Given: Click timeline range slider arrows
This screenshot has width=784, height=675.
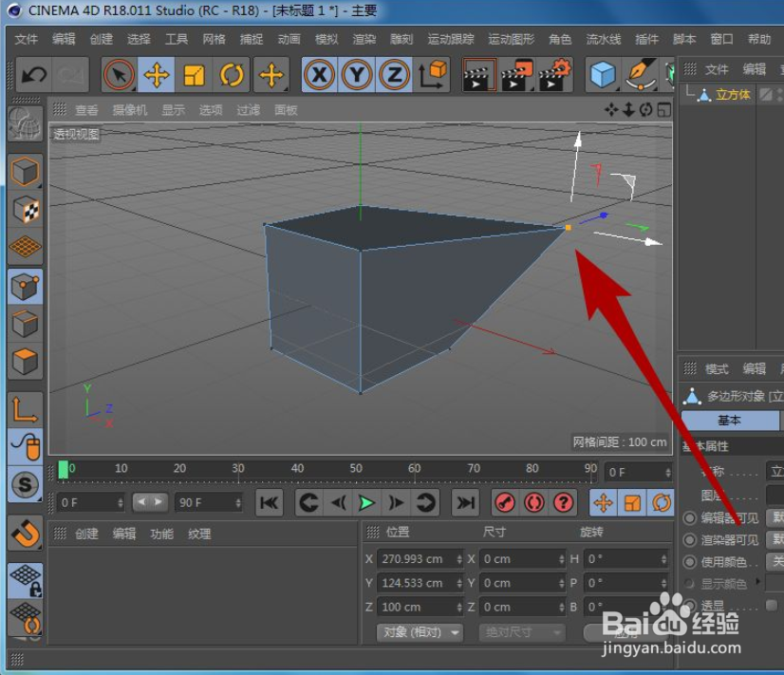Looking at the screenshot, I should click(x=150, y=502).
